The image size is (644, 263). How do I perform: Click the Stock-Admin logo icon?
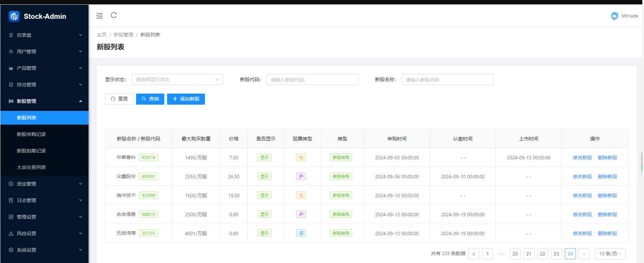14,16
